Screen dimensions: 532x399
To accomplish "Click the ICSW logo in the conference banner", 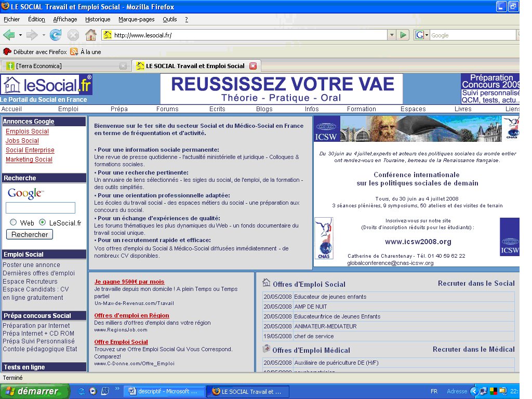I will coord(326,129).
